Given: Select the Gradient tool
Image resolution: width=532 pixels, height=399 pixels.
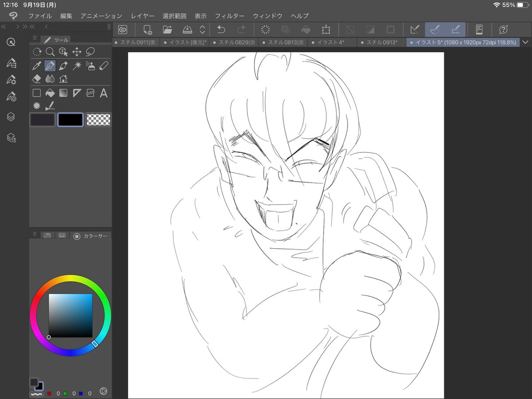Looking at the screenshot, I should (x=63, y=93).
